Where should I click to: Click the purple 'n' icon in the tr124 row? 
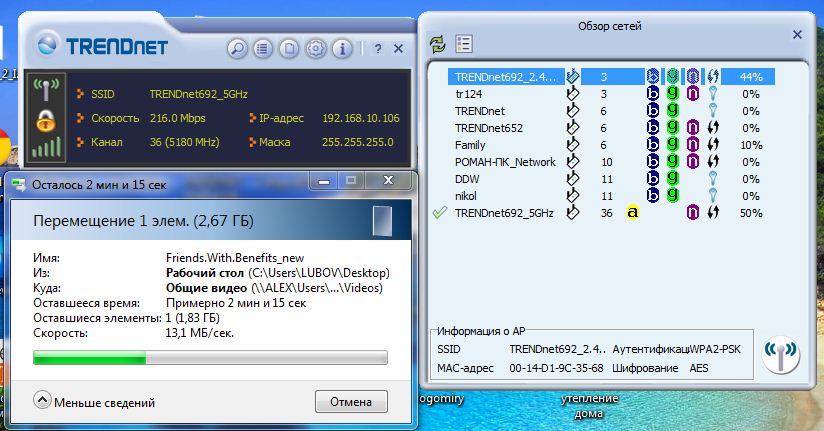[693, 94]
